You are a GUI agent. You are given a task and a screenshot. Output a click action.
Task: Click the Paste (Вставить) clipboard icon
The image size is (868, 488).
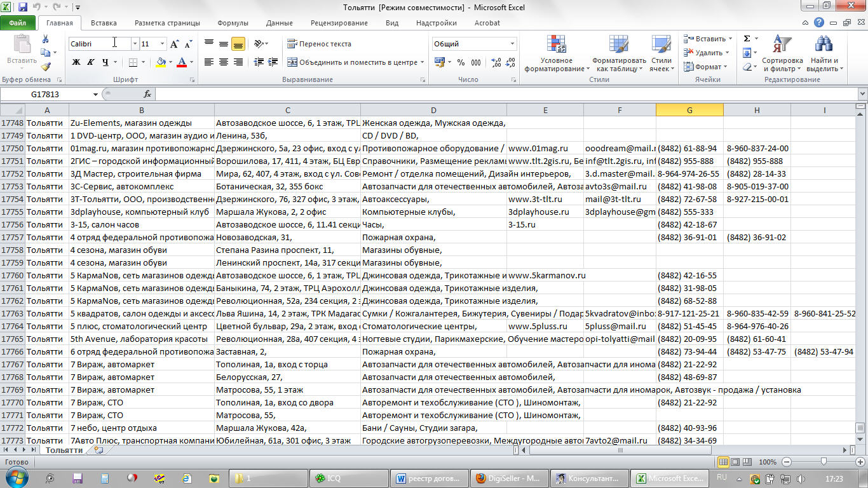tap(22, 44)
